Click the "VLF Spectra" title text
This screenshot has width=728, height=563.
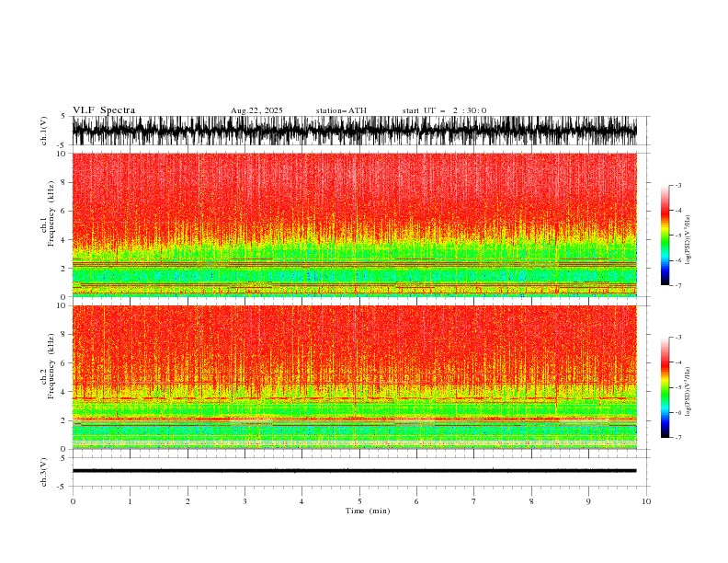(x=104, y=110)
